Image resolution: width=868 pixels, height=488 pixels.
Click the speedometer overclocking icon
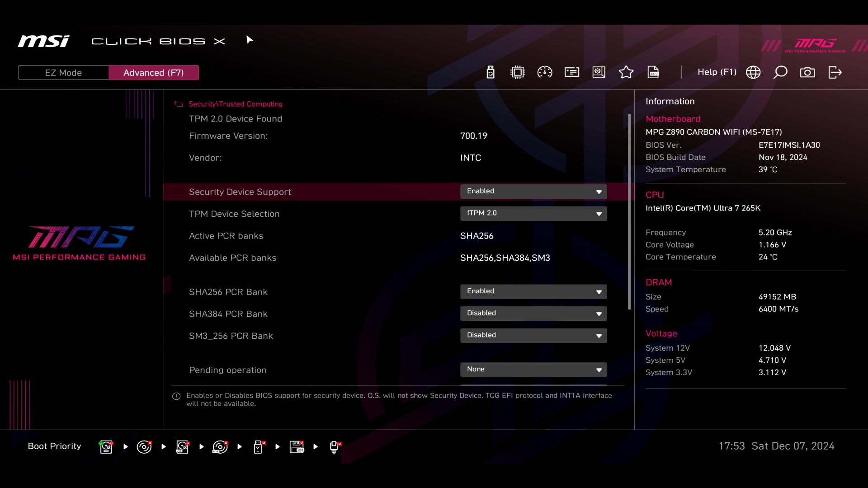[545, 72]
